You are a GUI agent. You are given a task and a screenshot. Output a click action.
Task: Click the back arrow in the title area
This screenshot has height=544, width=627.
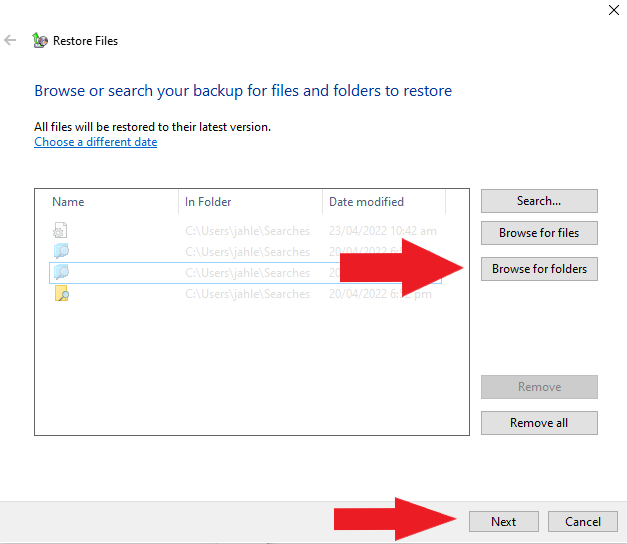pyautogui.click(x=11, y=41)
